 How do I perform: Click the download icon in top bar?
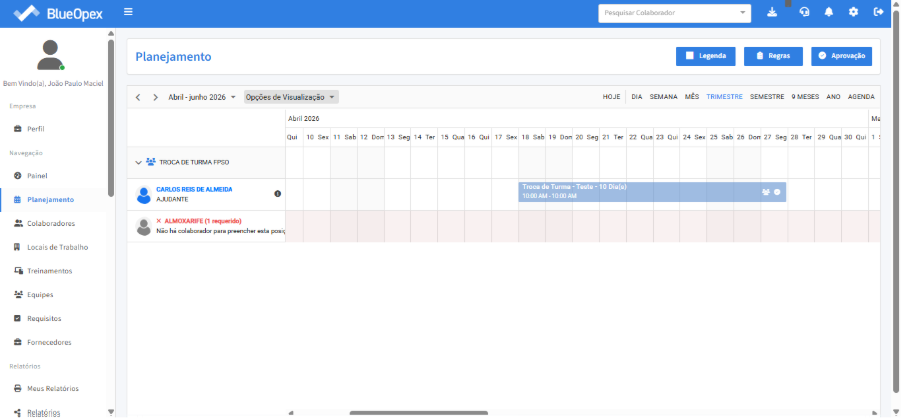click(772, 12)
